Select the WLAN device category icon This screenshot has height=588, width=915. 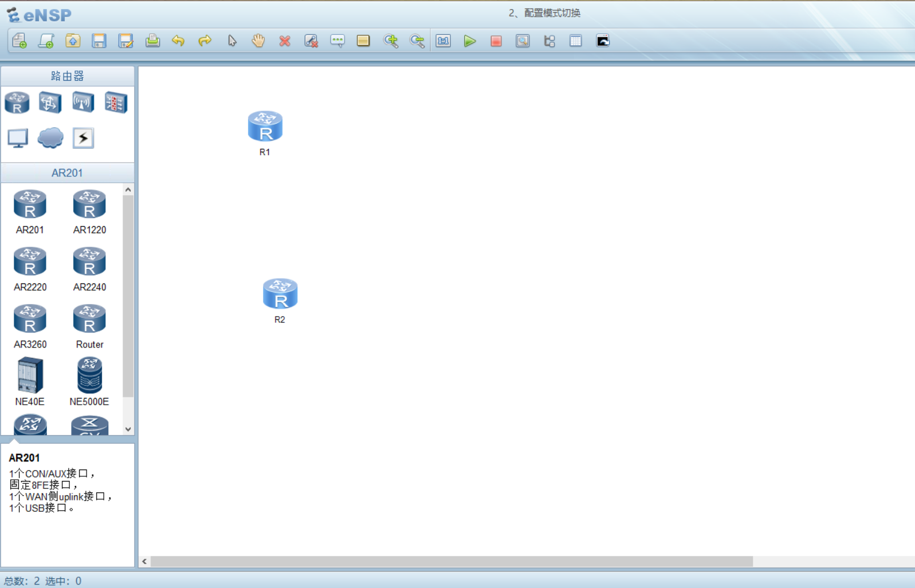(x=83, y=103)
